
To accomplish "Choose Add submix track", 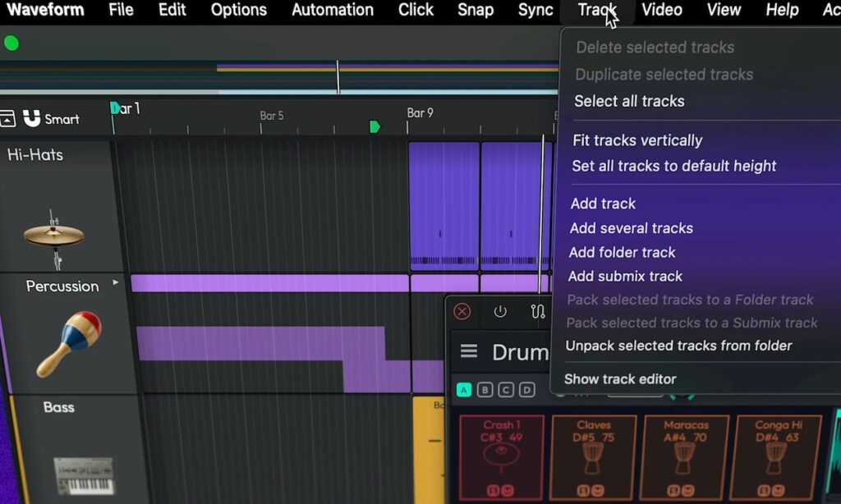I will click(625, 277).
